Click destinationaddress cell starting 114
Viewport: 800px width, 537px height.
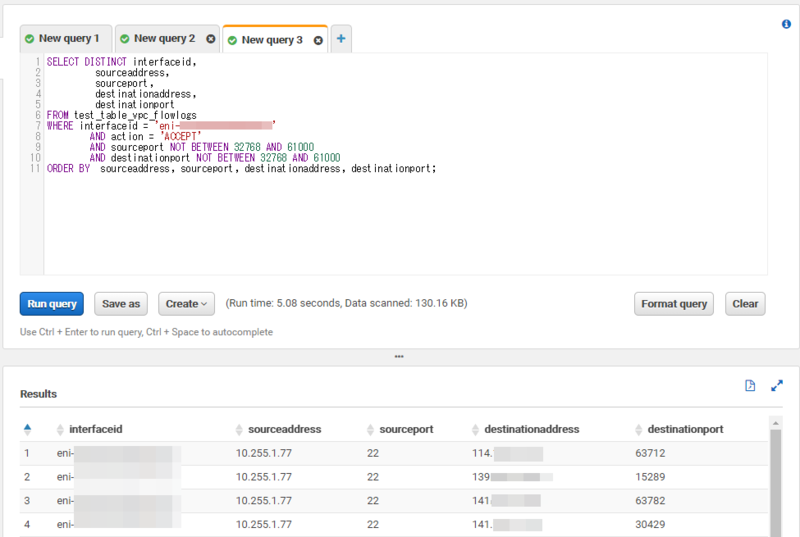(508, 453)
